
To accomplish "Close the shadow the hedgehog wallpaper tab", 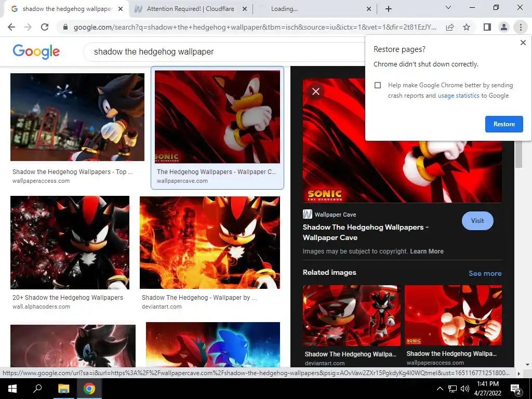I will [121, 9].
